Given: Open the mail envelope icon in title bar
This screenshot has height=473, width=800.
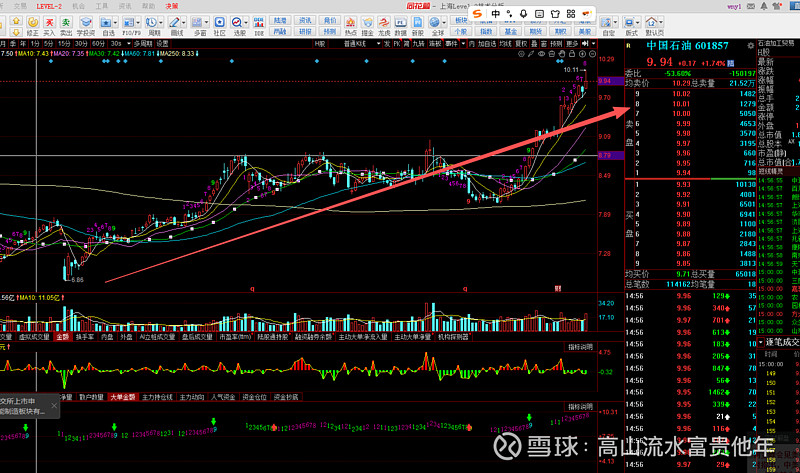Looking at the screenshot, I should 751,6.
